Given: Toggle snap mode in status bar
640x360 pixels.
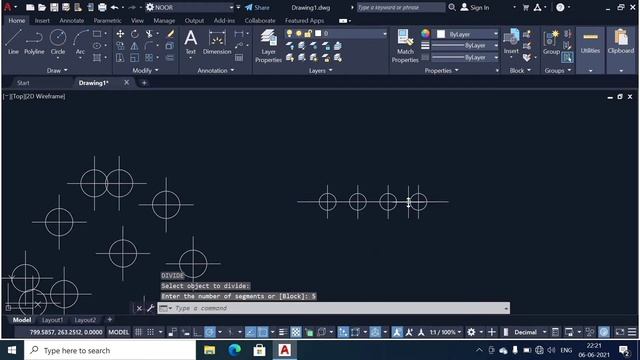Looking at the screenshot, I should click(x=151, y=332).
